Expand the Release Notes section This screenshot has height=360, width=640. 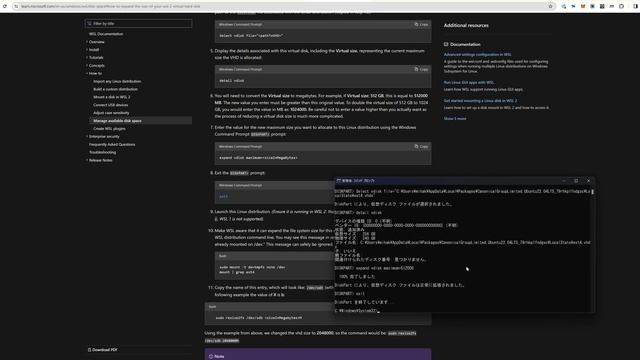100,160
